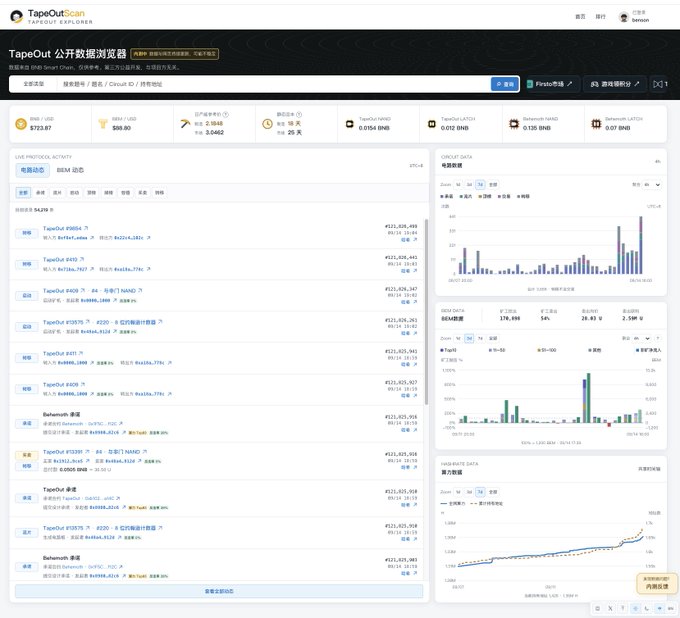Set BEM chart zoom to 3d
680x618 pixels.
(469, 338)
